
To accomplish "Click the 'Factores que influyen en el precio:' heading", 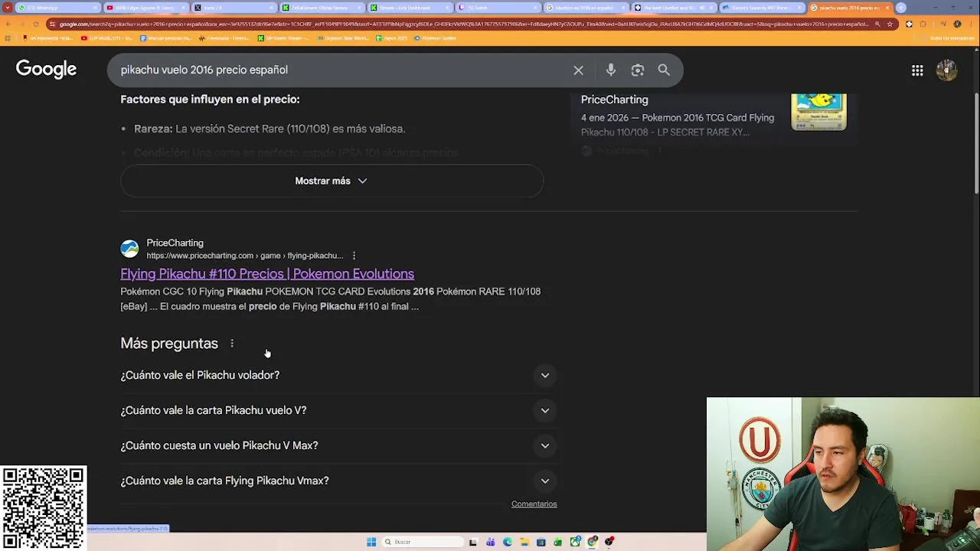I will click(x=210, y=99).
